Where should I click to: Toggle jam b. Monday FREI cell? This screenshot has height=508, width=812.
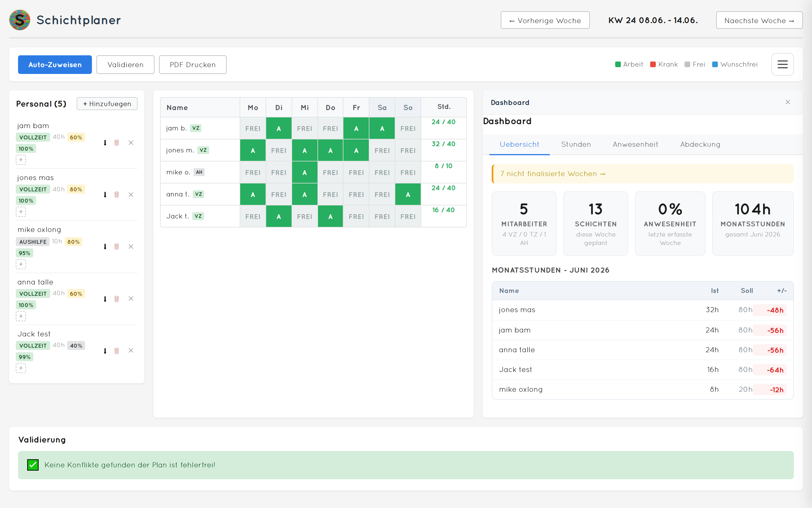pyautogui.click(x=253, y=128)
